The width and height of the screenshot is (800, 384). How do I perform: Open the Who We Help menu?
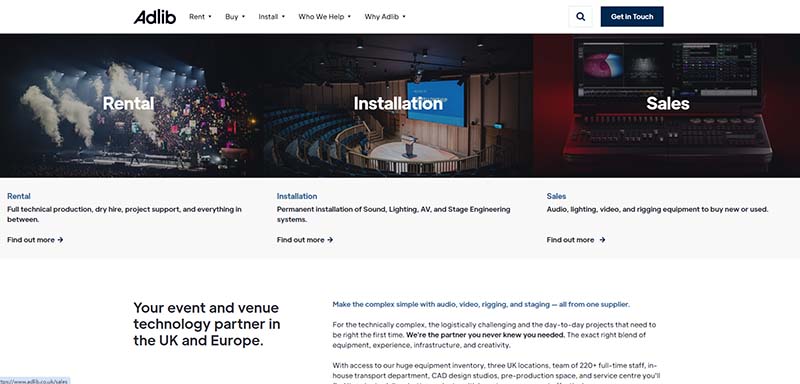coord(324,17)
